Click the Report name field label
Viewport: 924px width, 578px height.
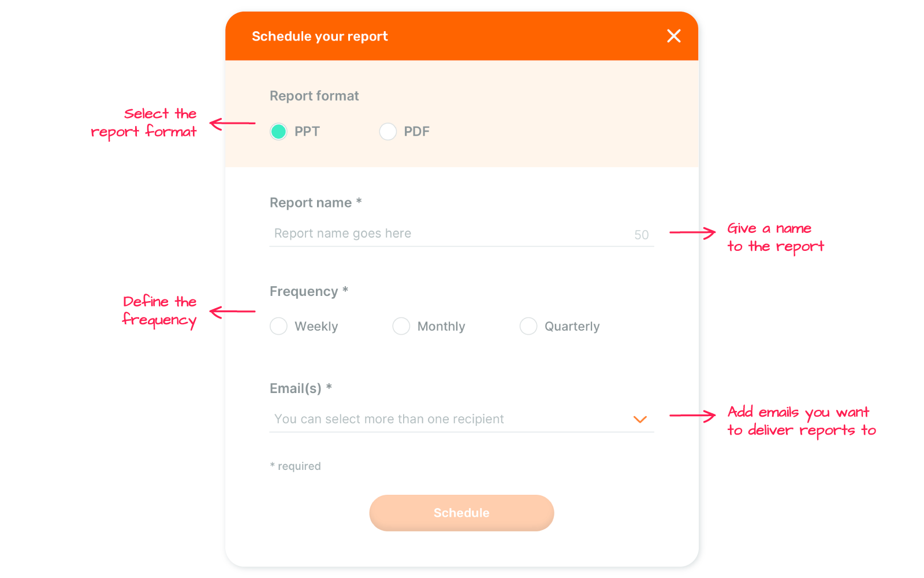[315, 203]
